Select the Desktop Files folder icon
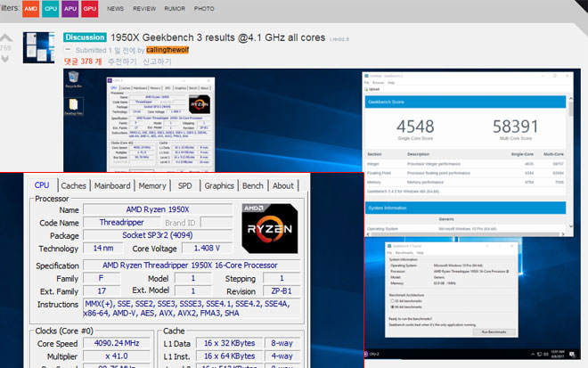This screenshot has width=588, height=368. pyautogui.click(x=73, y=107)
